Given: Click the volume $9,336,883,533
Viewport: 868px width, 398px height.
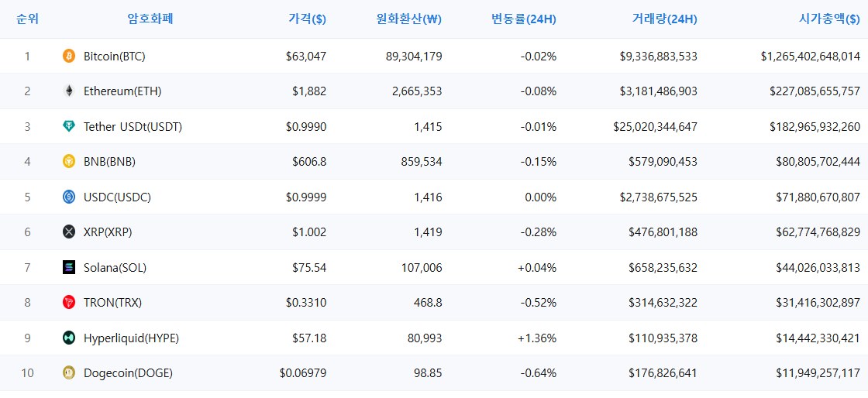Looking at the screenshot, I should click(659, 57).
